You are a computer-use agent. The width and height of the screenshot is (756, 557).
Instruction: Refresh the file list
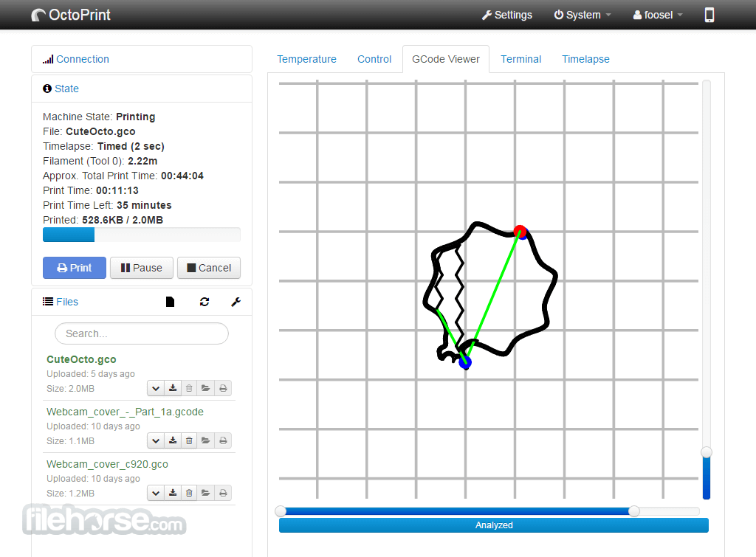click(205, 302)
